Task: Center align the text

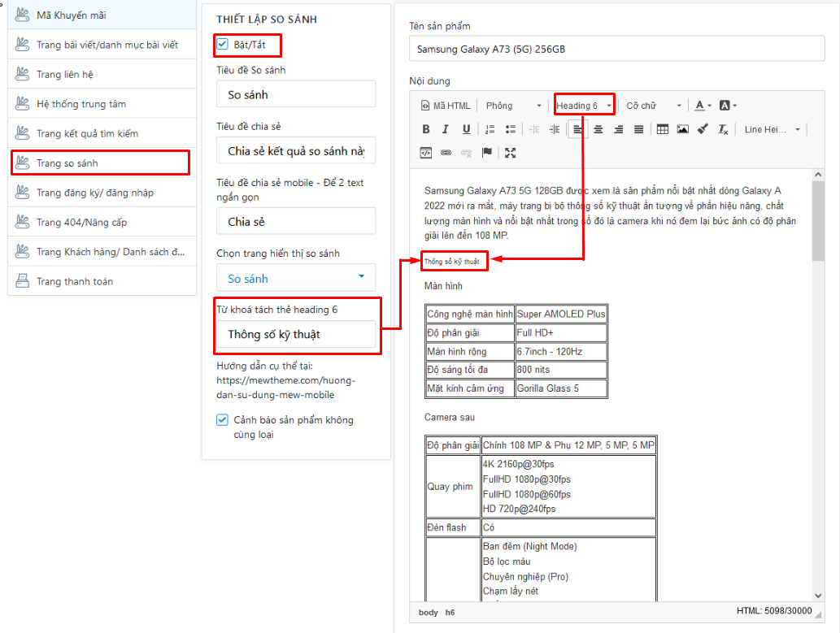Action: 598,129
